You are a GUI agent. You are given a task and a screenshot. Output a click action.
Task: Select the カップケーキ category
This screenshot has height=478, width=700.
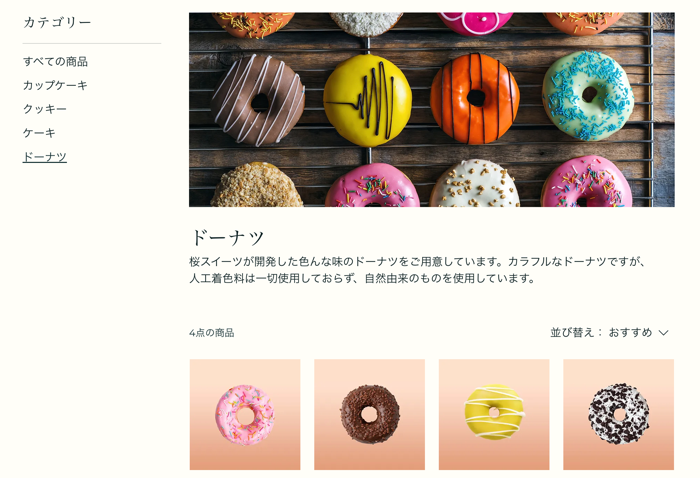(x=55, y=85)
